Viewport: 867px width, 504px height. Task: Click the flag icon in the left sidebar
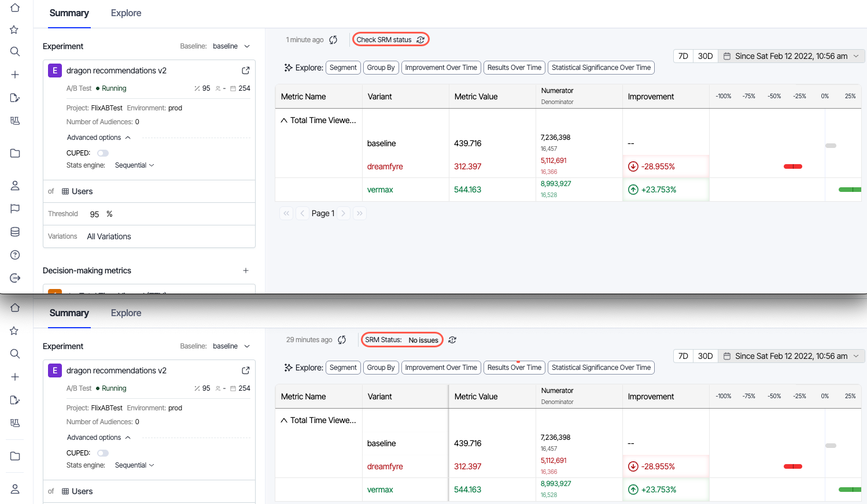(15, 209)
